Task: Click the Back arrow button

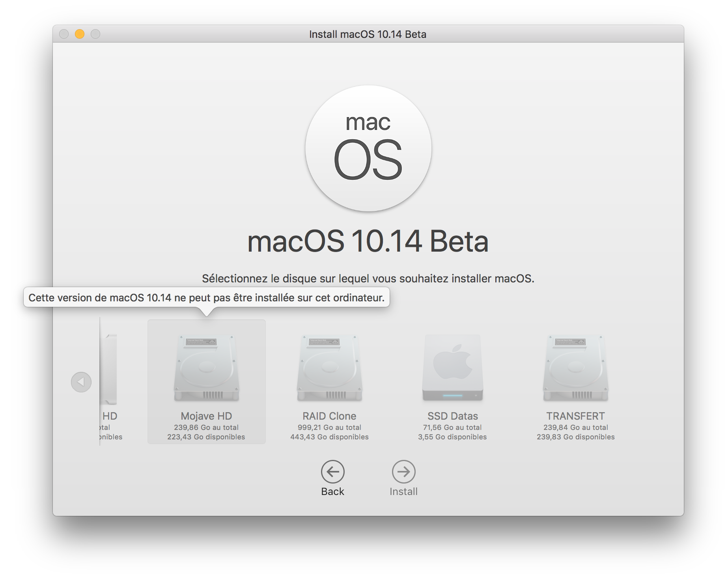Action: click(x=332, y=471)
